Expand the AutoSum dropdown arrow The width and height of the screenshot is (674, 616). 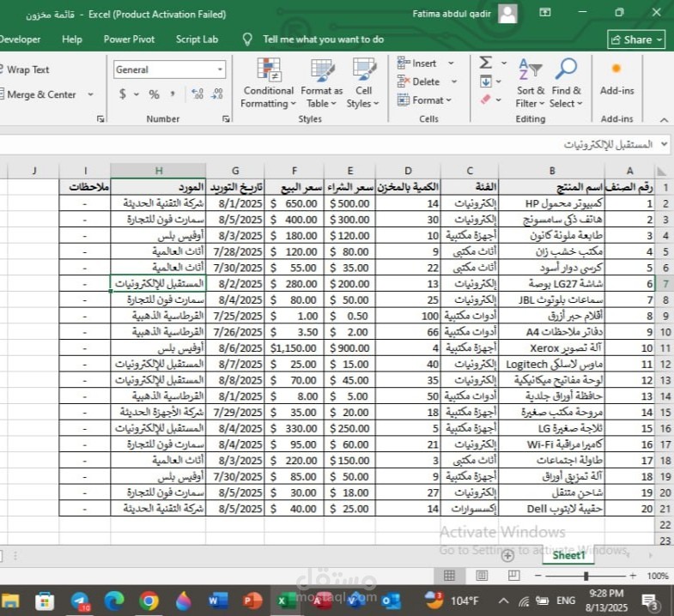click(504, 63)
